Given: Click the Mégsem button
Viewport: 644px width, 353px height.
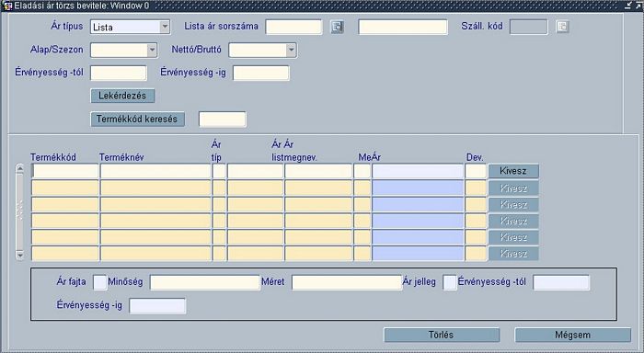Looking at the screenshot, I should tap(572, 335).
